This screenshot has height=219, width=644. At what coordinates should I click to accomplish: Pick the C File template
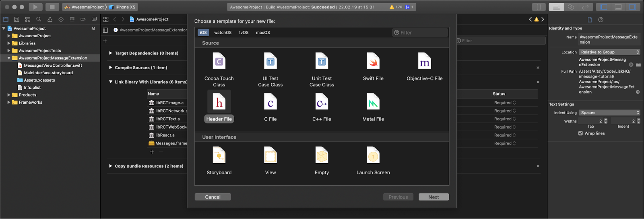270,107
